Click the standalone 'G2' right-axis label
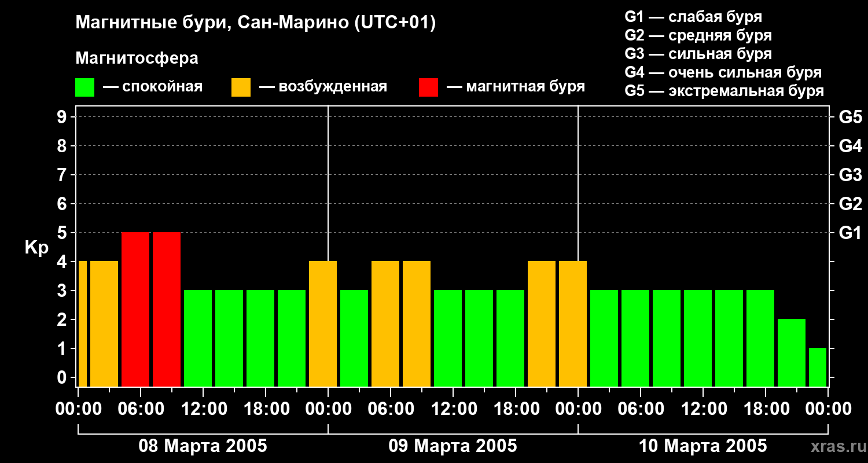This screenshot has width=868, height=463. tap(851, 204)
